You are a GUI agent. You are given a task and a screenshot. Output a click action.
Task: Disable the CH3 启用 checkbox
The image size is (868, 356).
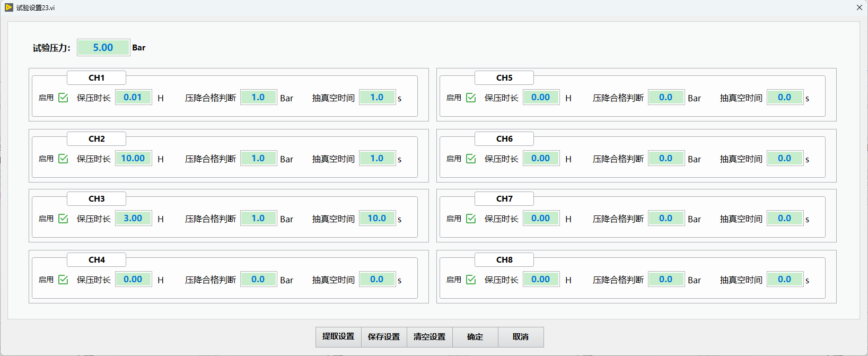pyautogui.click(x=63, y=219)
